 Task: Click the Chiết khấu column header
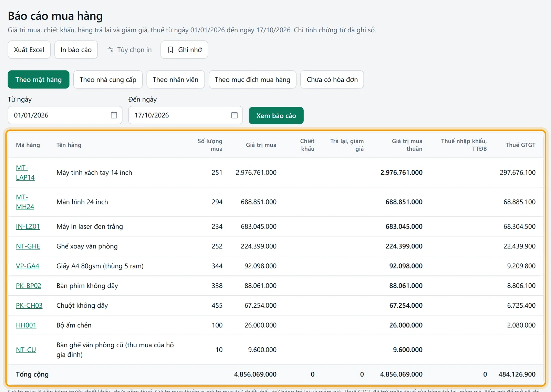(307, 145)
